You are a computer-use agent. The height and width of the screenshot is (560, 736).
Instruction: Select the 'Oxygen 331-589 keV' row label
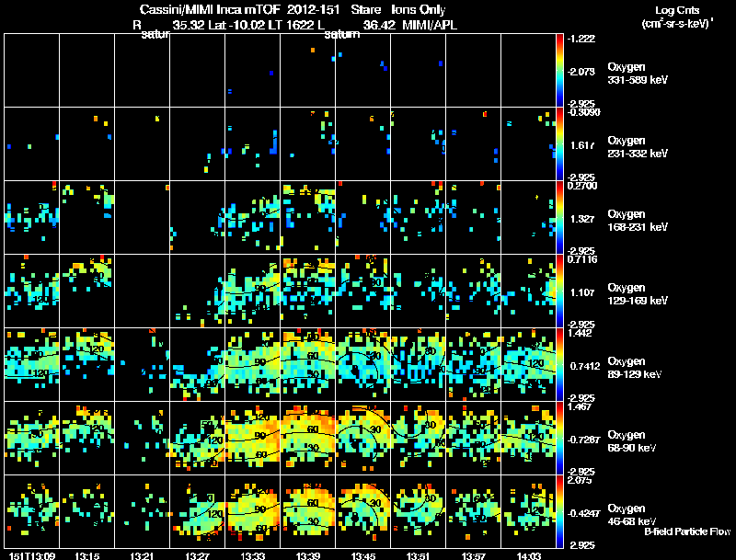point(638,74)
